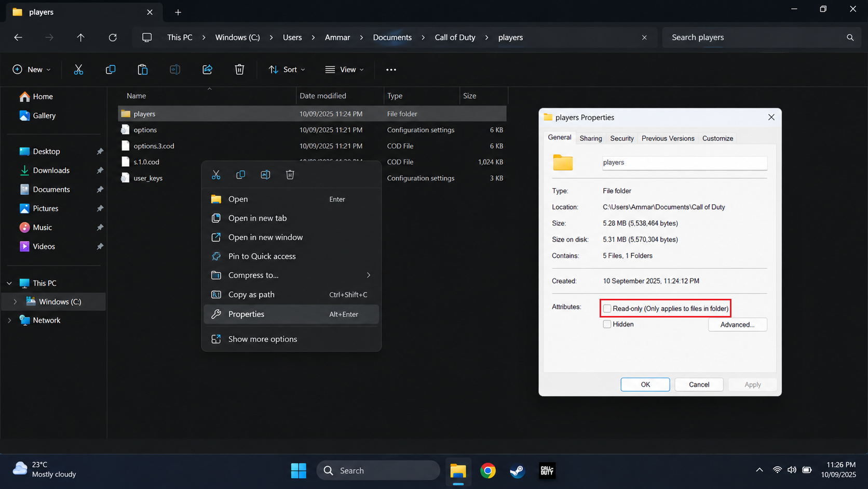Click the Copy icon in the toolbar

(111, 70)
